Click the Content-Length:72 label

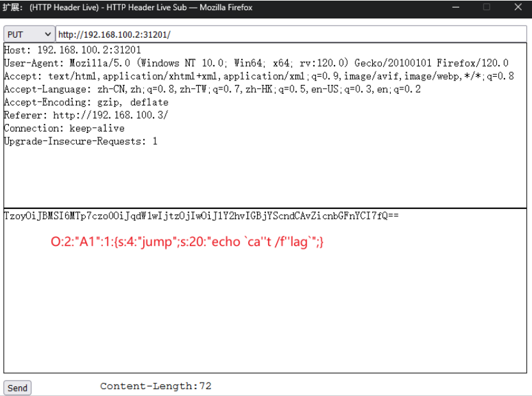155,386
